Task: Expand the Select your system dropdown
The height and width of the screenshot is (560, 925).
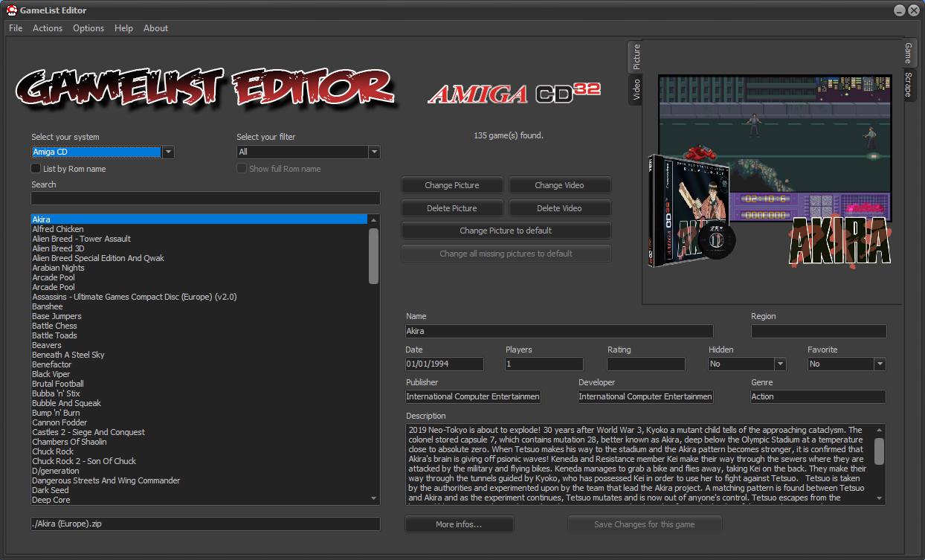Action: [168, 152]
